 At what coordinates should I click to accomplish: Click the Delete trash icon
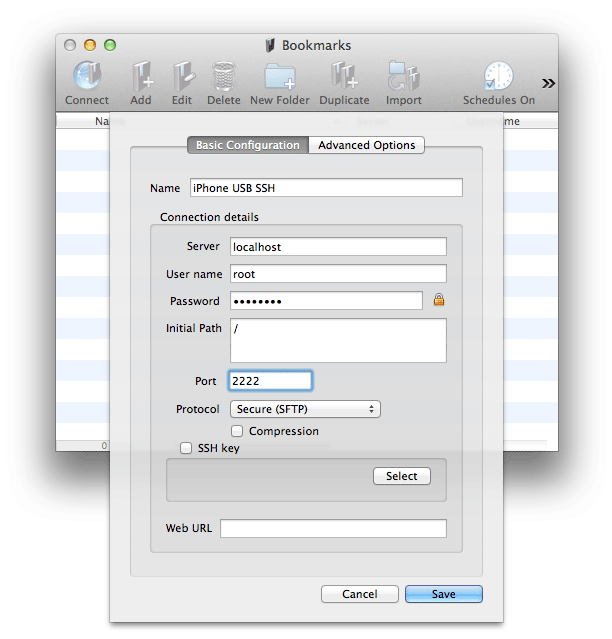[224, 78]
